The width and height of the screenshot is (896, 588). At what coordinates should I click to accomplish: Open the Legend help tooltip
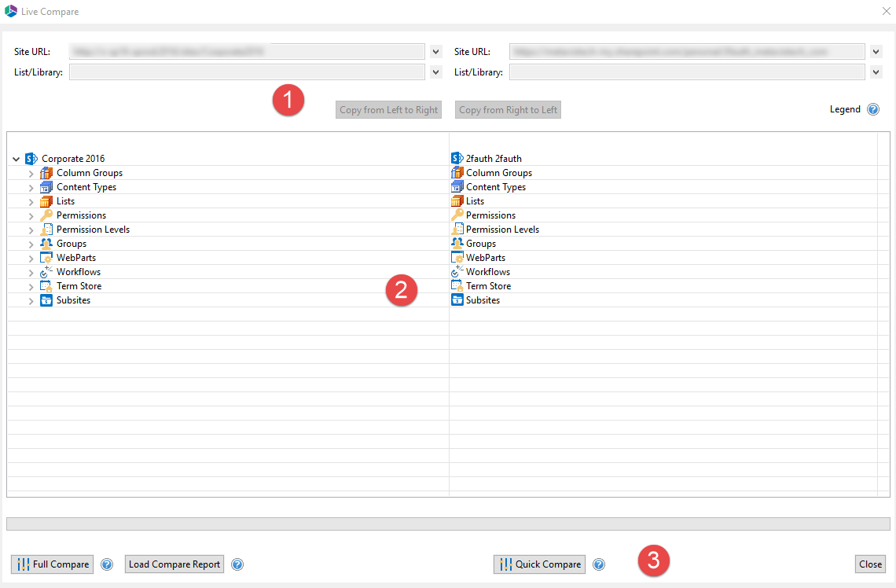873,109
